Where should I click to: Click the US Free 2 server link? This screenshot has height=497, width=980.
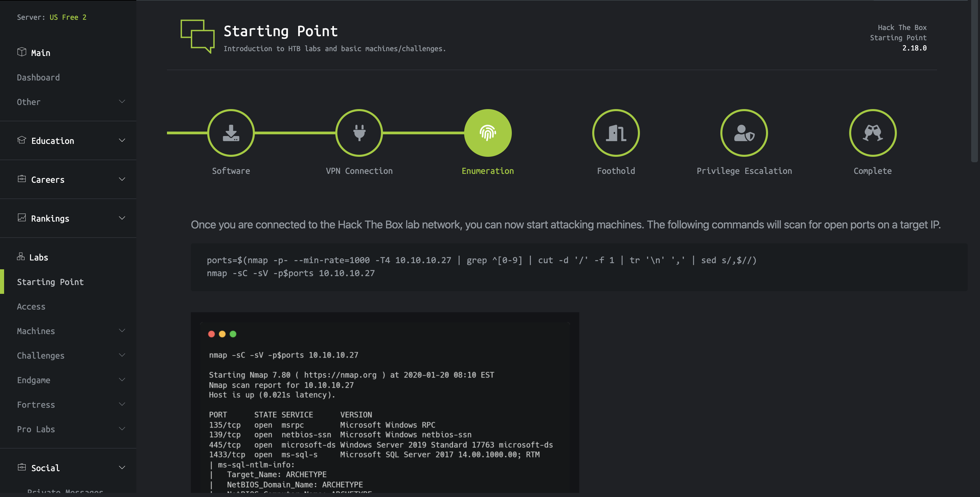tap(68, 17)
